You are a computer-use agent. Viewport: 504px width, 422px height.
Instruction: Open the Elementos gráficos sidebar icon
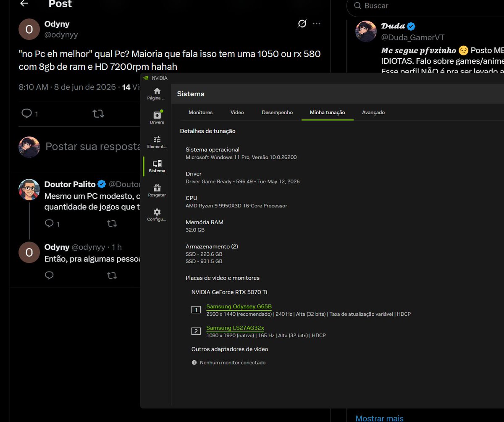coord(157,142)
